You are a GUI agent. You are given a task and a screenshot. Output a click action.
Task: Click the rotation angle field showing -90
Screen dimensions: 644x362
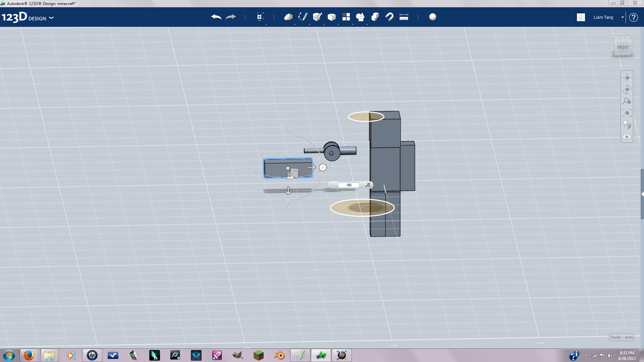coord(348,185)
